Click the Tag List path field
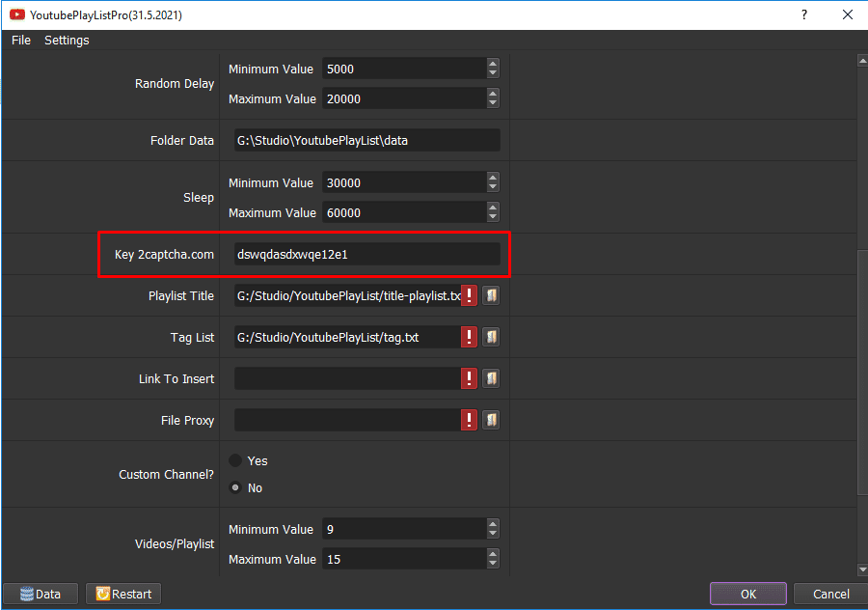 point(347,337)
